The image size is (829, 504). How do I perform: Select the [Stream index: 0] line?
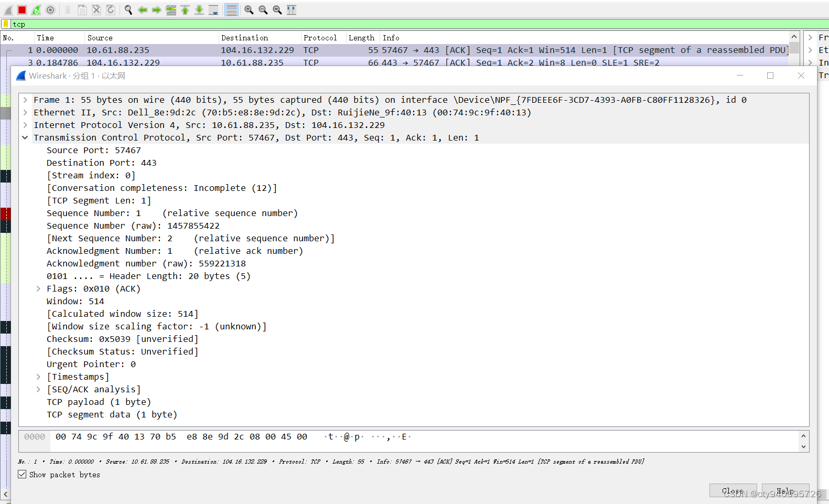click(x=91, y=175)
